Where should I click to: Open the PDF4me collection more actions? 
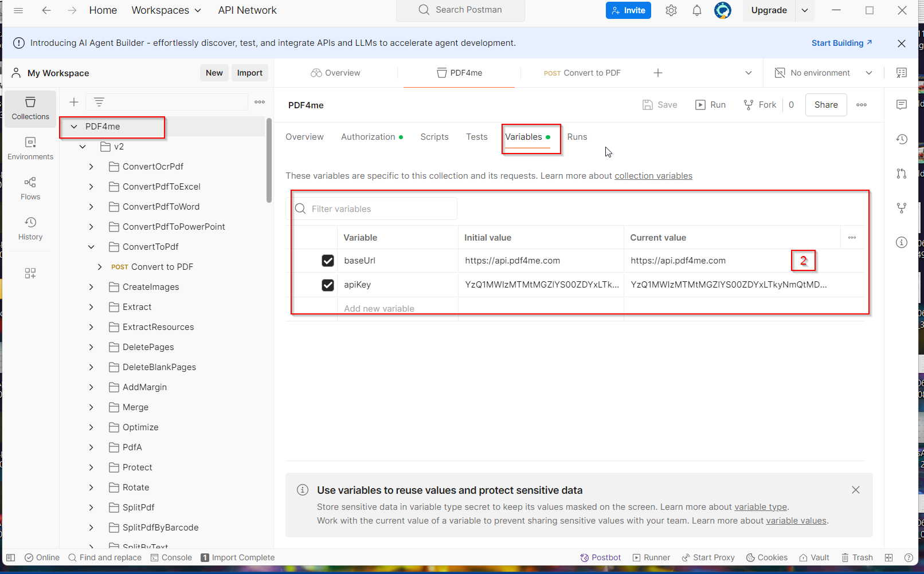862,105
